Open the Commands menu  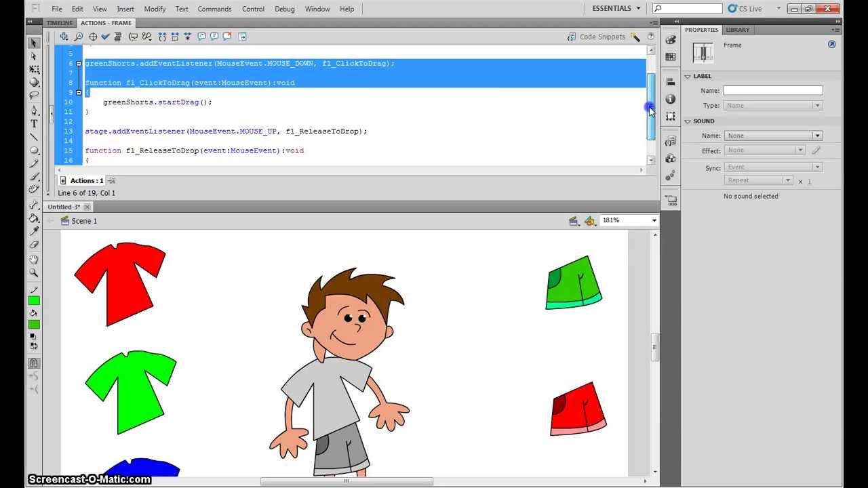click(214, 9)
